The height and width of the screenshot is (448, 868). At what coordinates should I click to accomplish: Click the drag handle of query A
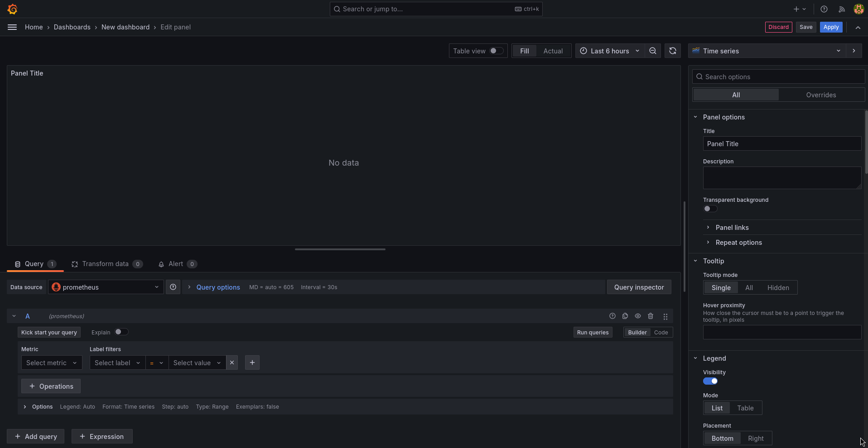(x=665, y=316)
